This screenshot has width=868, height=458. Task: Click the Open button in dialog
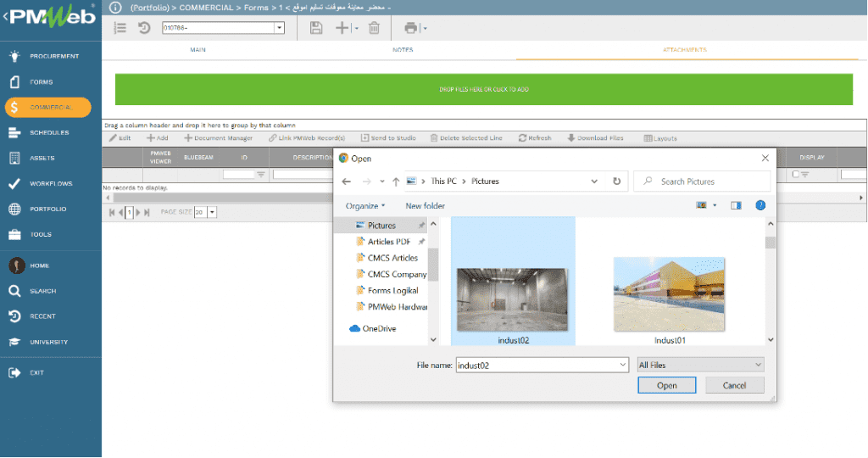point(666,385)
